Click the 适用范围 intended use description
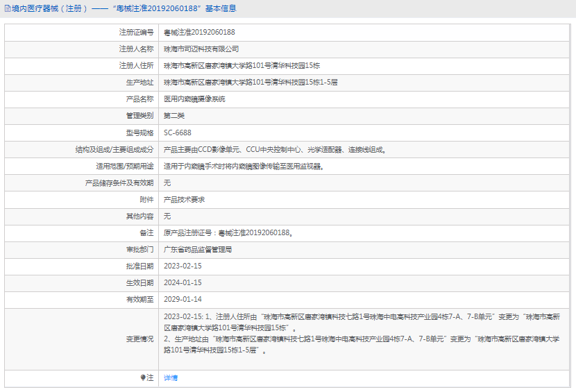Viewport: 576px width, 392px height. 244,166
